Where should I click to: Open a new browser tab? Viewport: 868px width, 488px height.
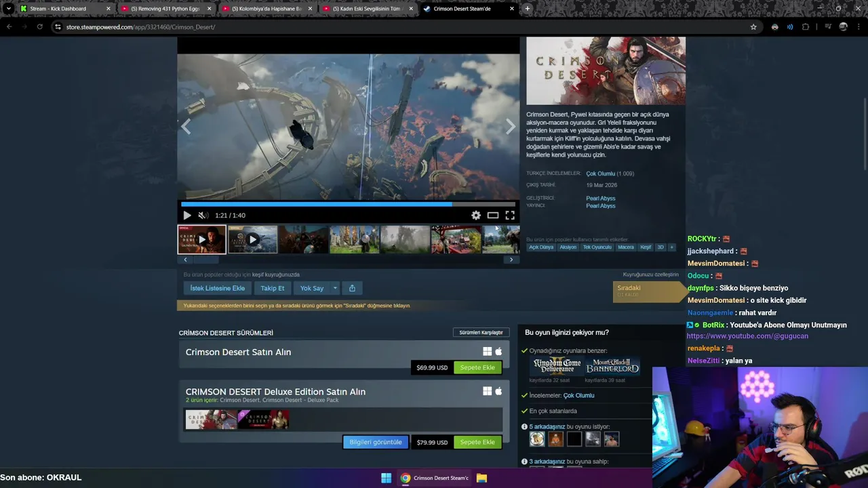(527, 9)
